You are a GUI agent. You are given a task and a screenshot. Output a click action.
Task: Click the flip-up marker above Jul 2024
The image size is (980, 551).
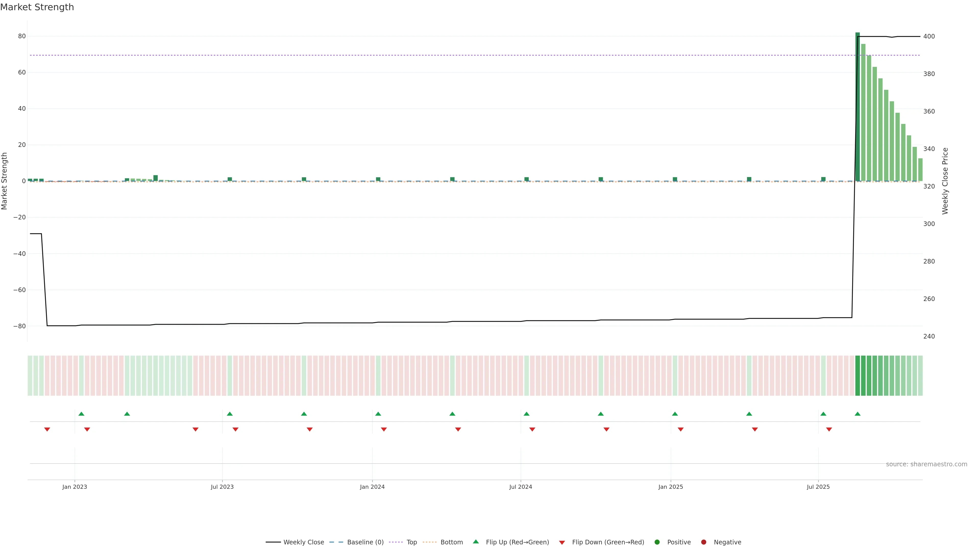click(x=526, y=414)
